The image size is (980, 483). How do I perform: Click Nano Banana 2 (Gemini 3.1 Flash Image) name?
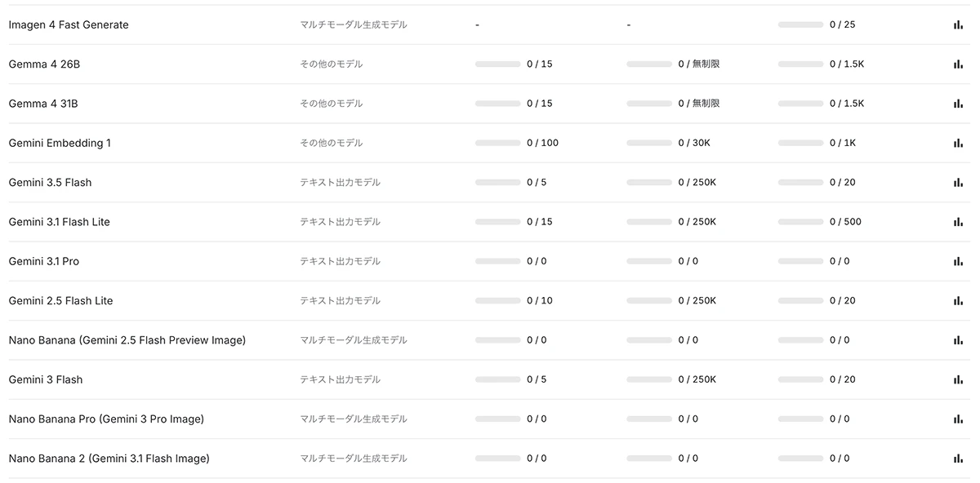[x=109, y=459]
